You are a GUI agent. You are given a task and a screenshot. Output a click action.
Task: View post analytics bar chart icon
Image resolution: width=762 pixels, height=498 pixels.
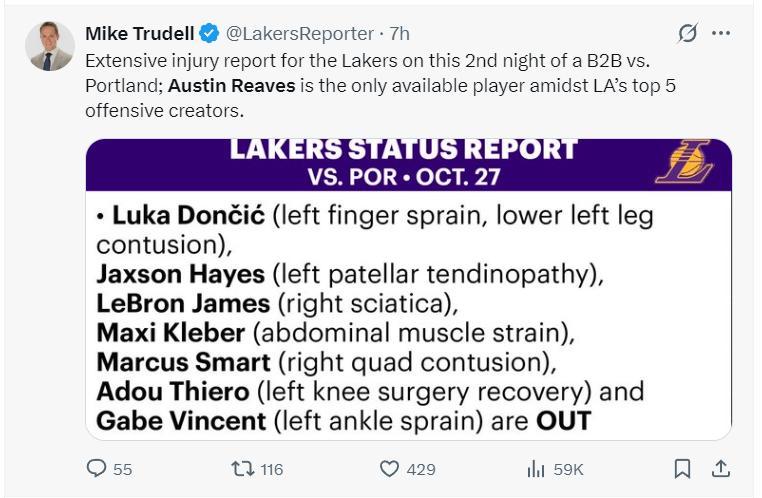click(x=536, y=468)
